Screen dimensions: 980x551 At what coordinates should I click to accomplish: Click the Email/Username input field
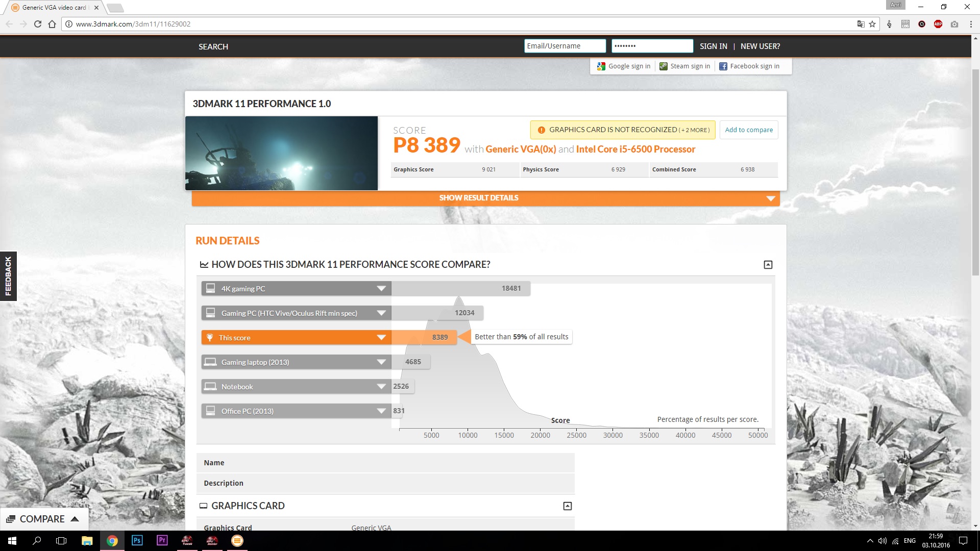click(565, 46)
